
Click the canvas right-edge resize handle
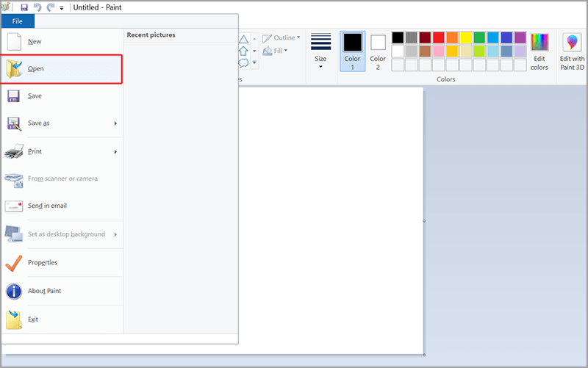point(424,220)
